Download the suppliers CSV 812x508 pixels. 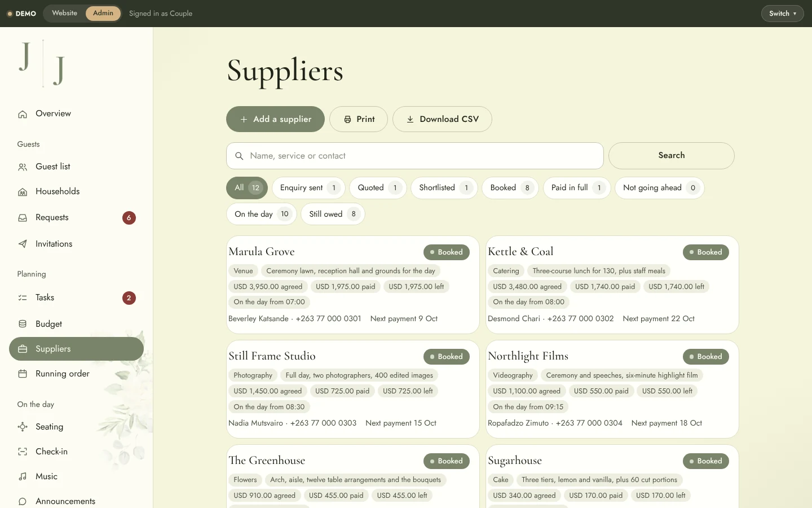(442, 119)
